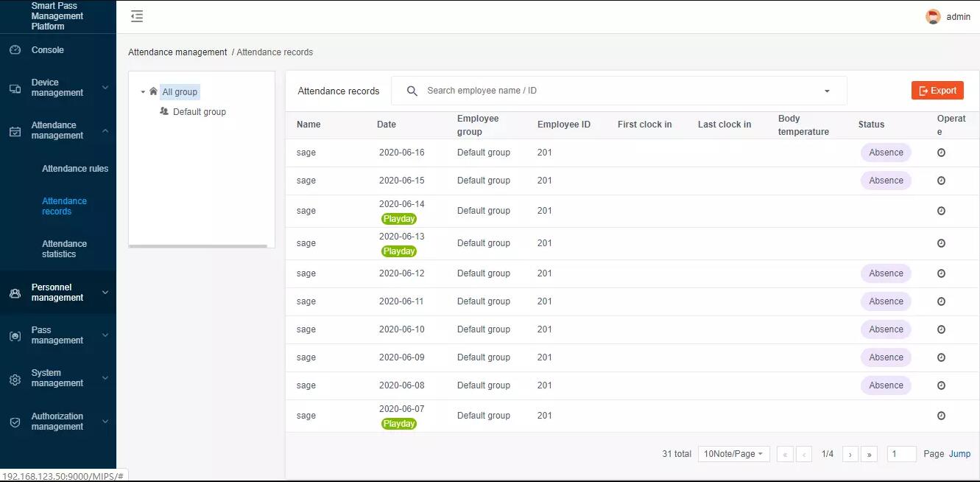Click the 31 total label
This screenshot has width=980, height=482.
677,454
